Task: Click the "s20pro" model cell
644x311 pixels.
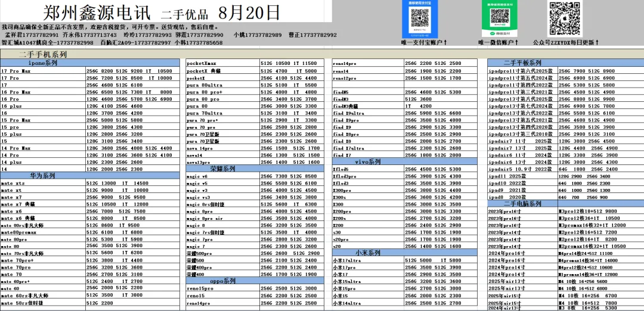Action: click(368, 239)
